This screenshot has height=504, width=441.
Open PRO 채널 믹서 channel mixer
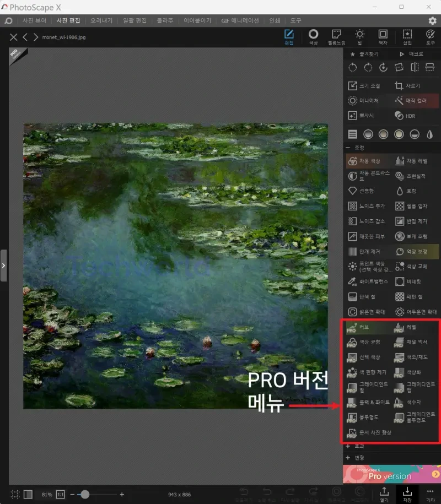tap(411, 342)
